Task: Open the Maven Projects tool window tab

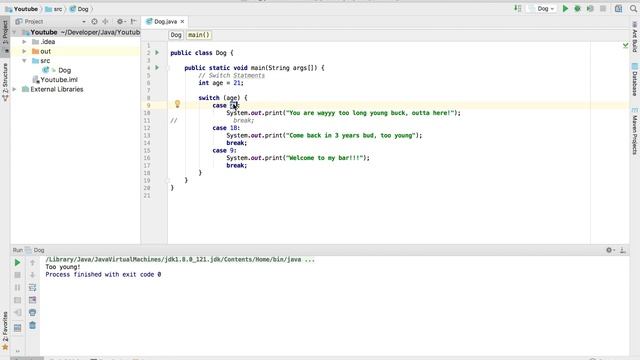Action: (635, 131)
